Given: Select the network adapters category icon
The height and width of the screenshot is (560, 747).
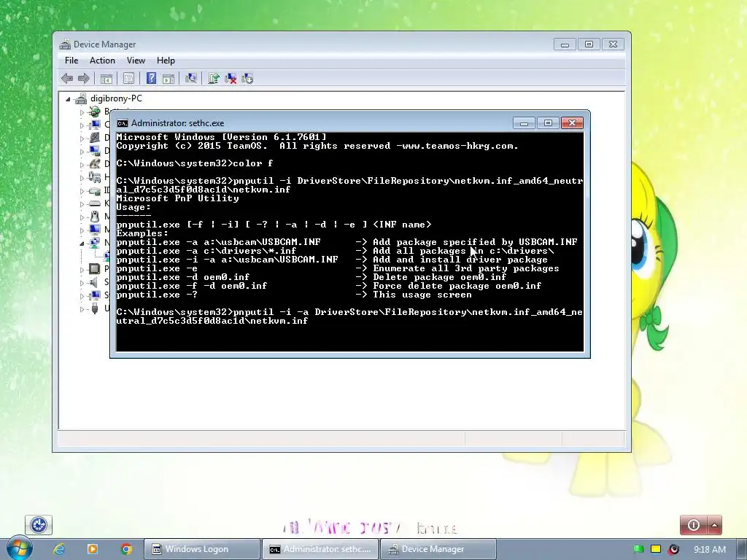Looking at the screenshot, I should pos(95,243).
